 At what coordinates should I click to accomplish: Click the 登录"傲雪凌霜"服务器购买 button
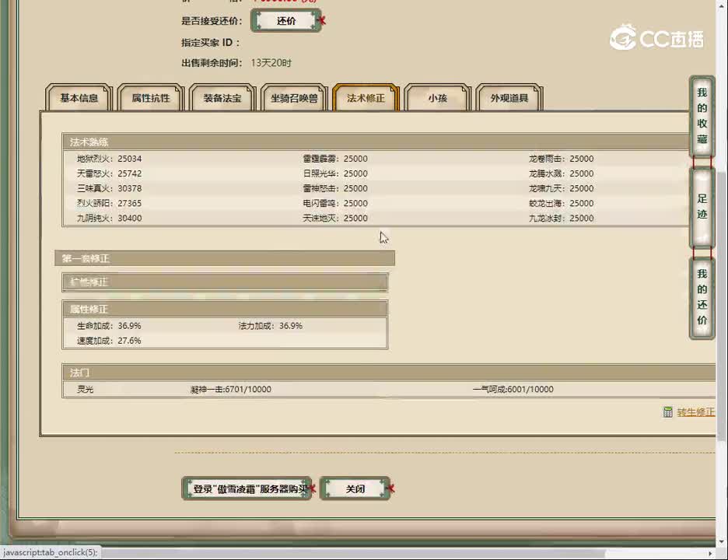247,489
